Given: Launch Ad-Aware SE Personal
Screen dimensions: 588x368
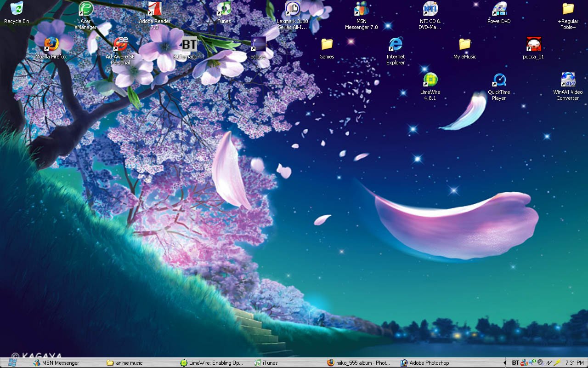Looking at the screenshot, I should pos(120,46).
